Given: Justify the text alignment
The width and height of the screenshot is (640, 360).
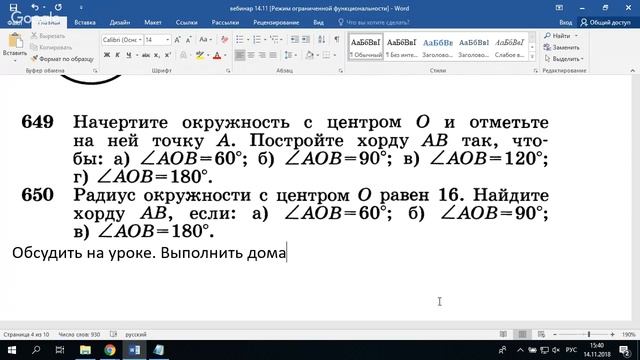Looking at the screenshot, I should [273, 55].
